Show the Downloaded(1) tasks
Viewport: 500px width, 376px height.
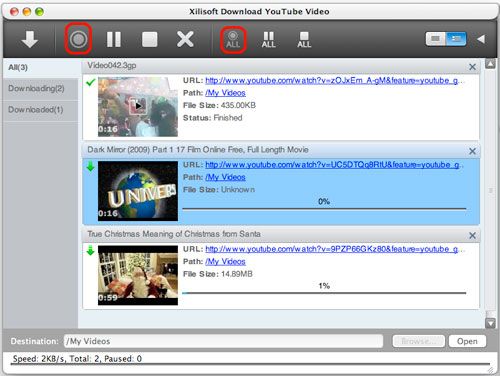click(41, 110)
